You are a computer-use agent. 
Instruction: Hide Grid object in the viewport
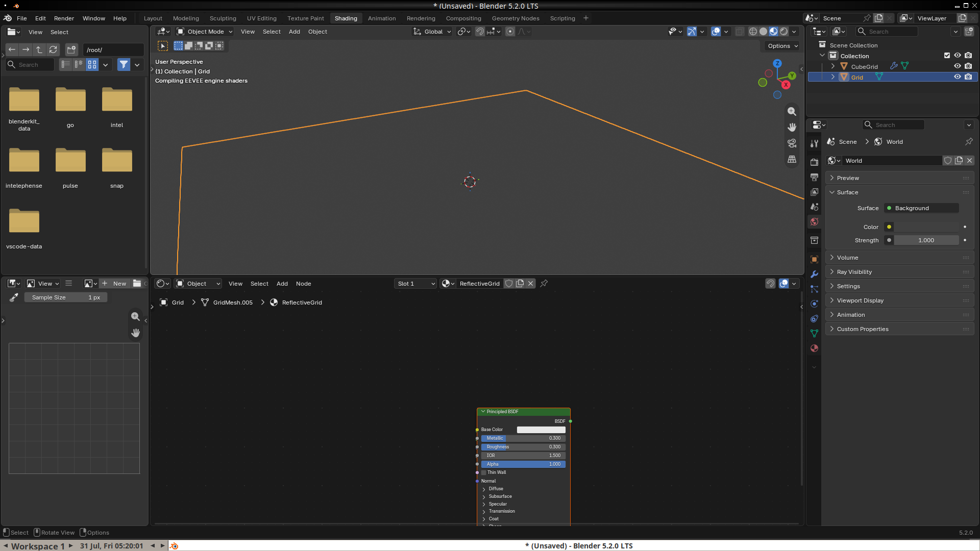click(x=958, y=77)
